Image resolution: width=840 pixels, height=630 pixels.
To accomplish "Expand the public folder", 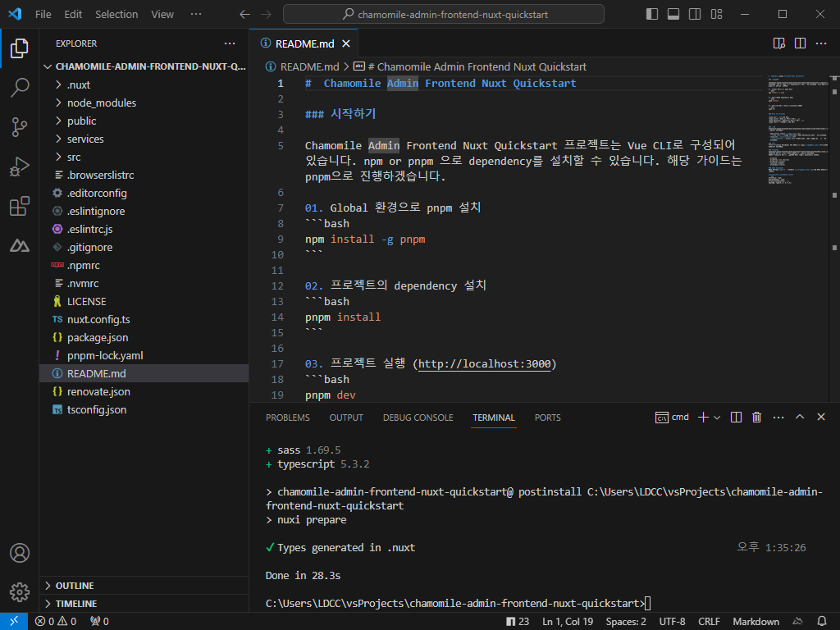I will (144, 121).
